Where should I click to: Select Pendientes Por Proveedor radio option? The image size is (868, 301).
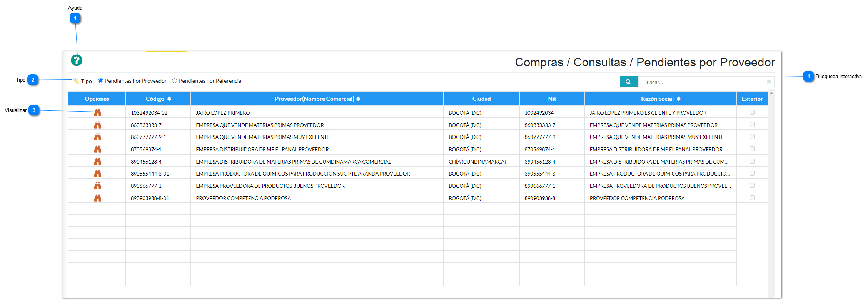[x=100, y=81]
